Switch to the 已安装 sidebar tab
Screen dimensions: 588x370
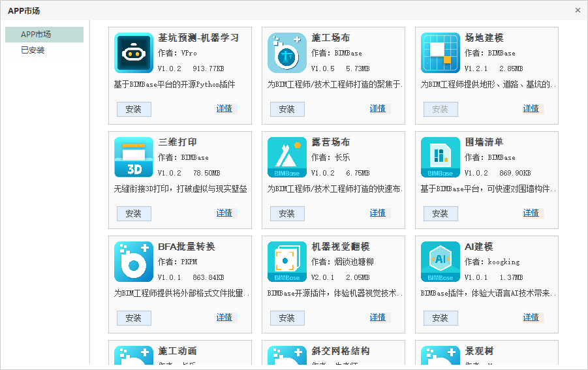[33, 50]
